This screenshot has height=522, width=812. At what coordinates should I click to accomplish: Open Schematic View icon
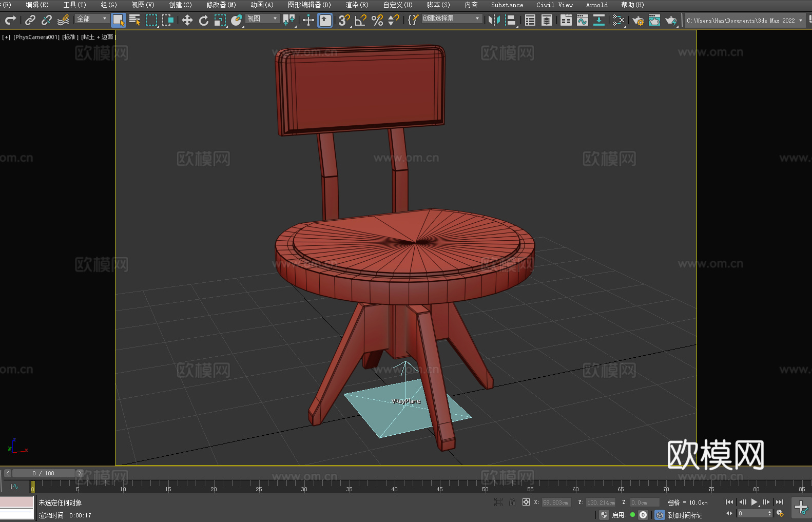(x=618, y=20)
